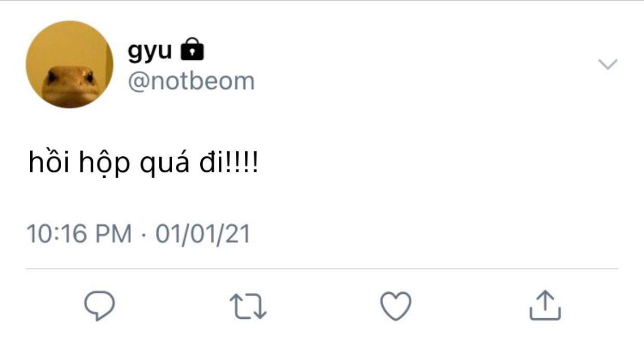The height and width of the screenshot is (338, 644).
Task: Open profile via the display name gyu
Action: [150, 50]
